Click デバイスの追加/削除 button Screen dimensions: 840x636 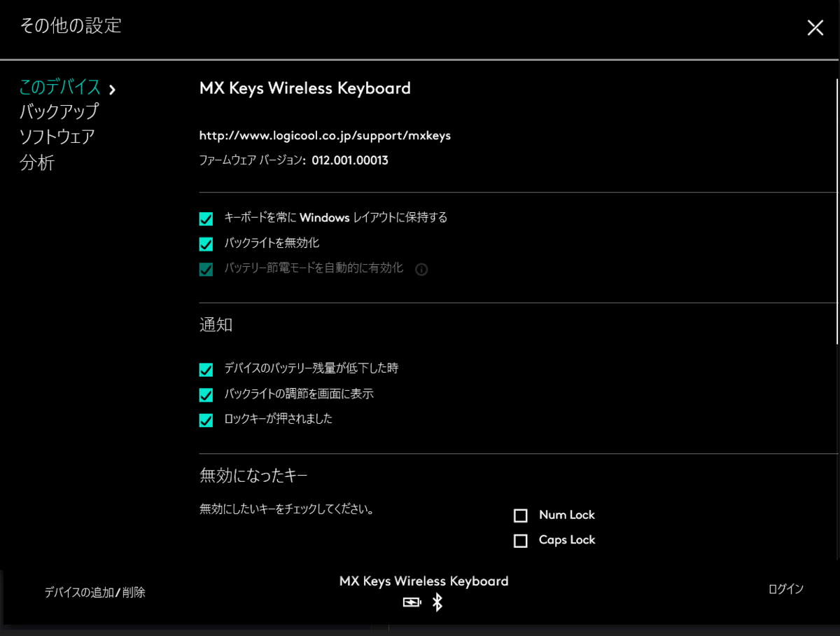95,593
